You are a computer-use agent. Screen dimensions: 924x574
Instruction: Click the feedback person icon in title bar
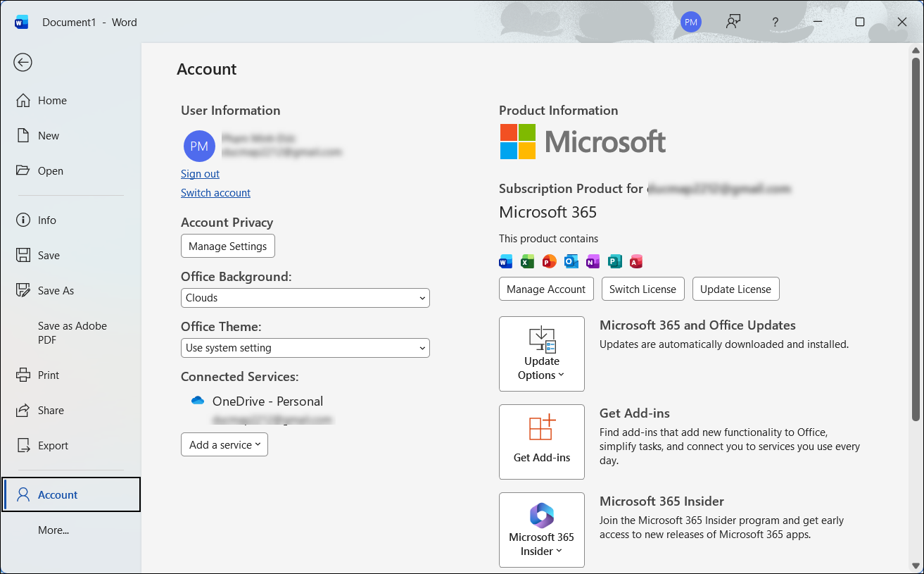(x=733, y=22)
